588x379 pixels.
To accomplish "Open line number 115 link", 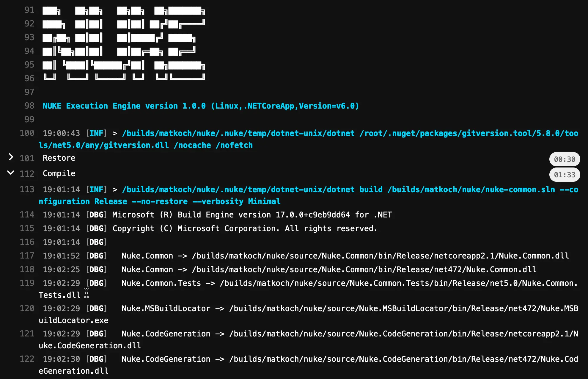I will (x=27, y=228).
